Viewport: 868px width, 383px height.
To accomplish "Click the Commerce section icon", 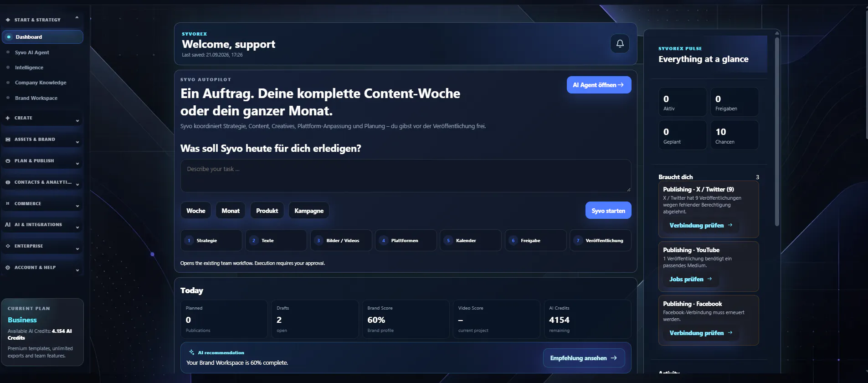I will (8, 203).
